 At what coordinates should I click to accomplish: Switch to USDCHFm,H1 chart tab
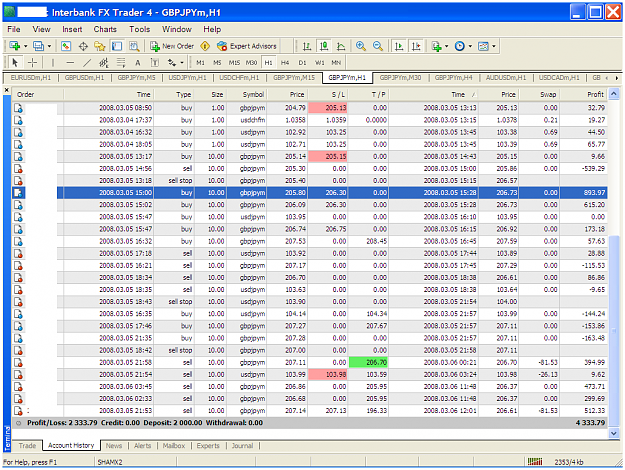pyautogui.click(x=239, y=78)
